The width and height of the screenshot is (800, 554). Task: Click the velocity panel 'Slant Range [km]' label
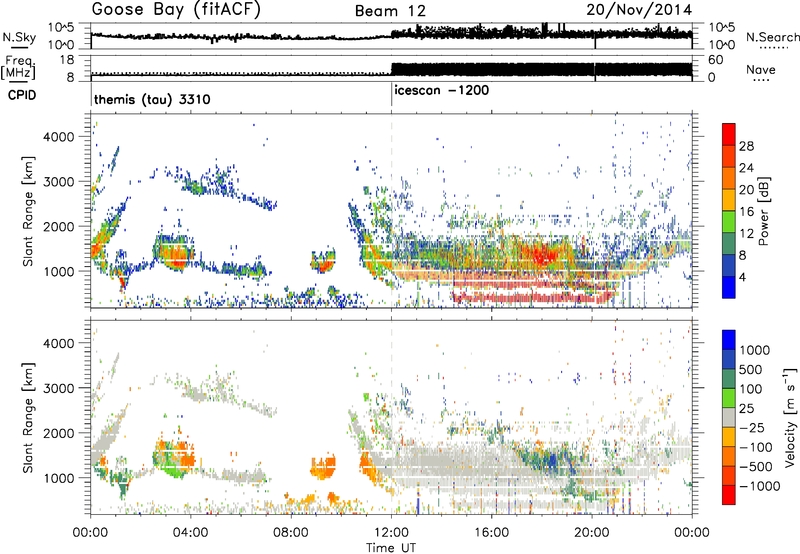(x=28, y=417)
